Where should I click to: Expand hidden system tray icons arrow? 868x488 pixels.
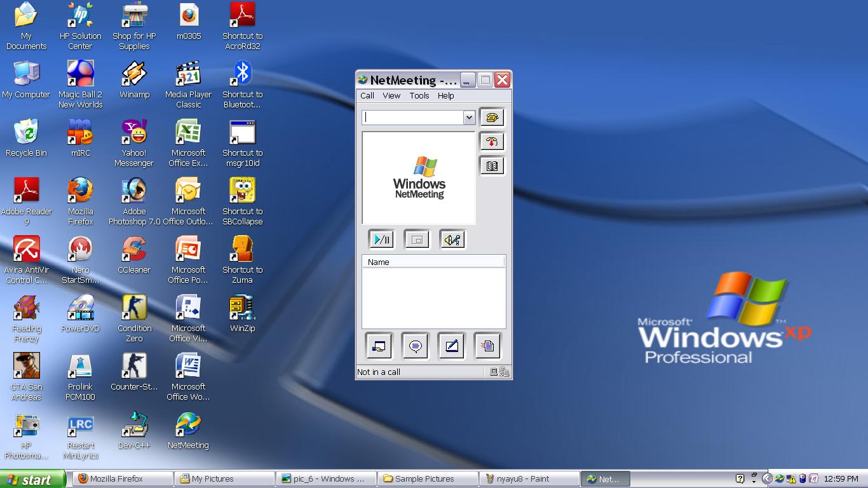[767, 479]
